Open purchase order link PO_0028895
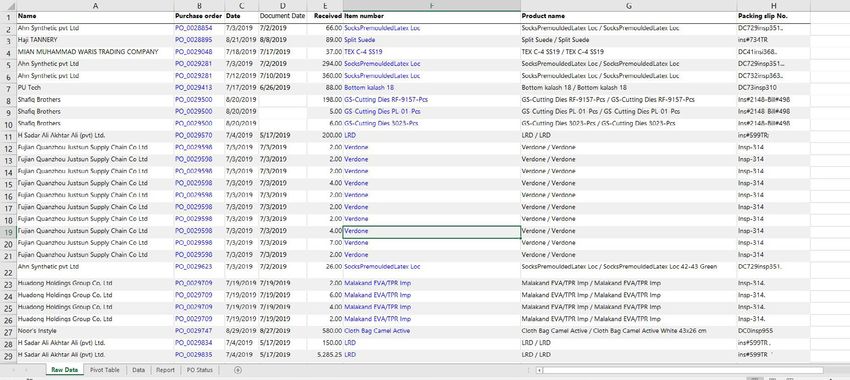 (194, 40)
